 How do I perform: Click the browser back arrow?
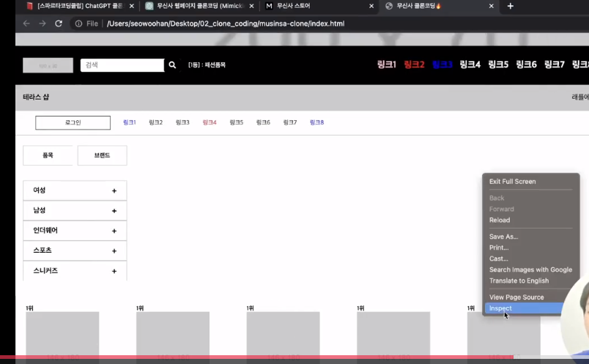pyautogui.click(x=26, y=23)
